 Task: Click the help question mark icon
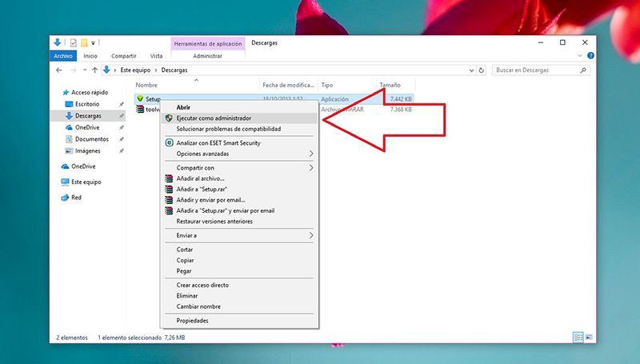[x=590, y=56]
